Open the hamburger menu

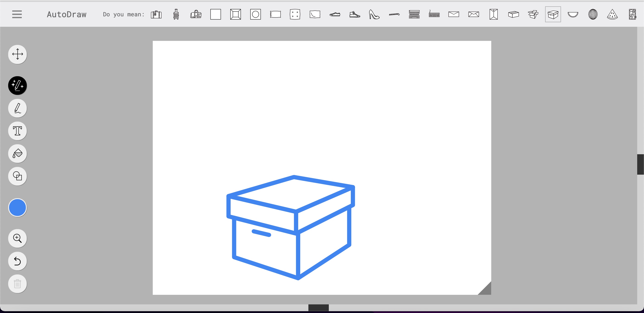(x=17, y=14)
